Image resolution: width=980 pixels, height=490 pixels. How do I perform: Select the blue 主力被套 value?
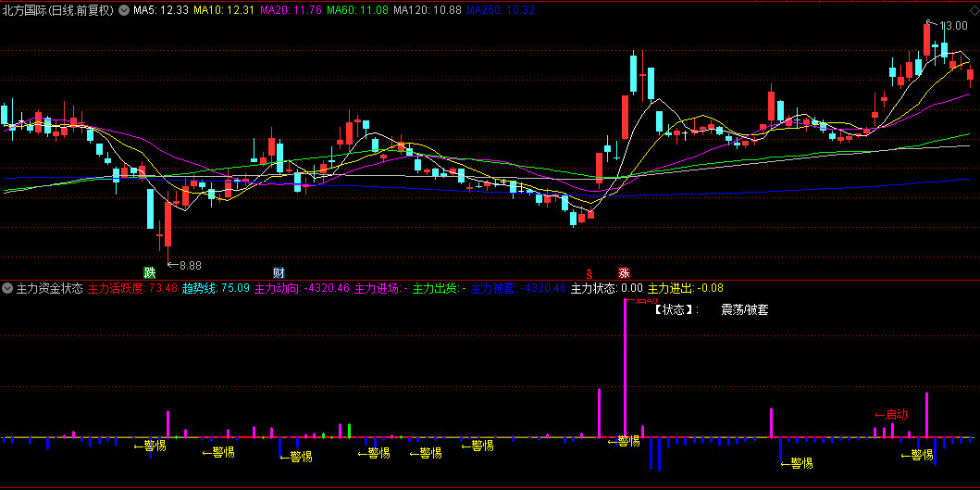[x=518, y=288]
